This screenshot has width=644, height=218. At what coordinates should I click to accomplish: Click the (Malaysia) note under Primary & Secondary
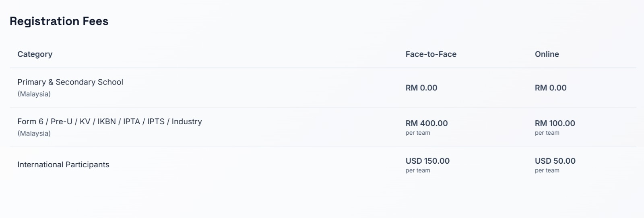click(34, 94)
